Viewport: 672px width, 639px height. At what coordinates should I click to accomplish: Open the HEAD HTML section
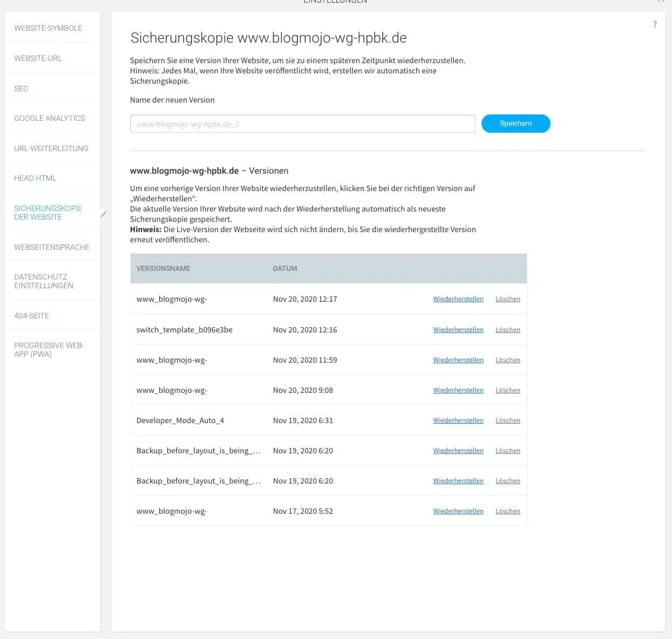35,178
